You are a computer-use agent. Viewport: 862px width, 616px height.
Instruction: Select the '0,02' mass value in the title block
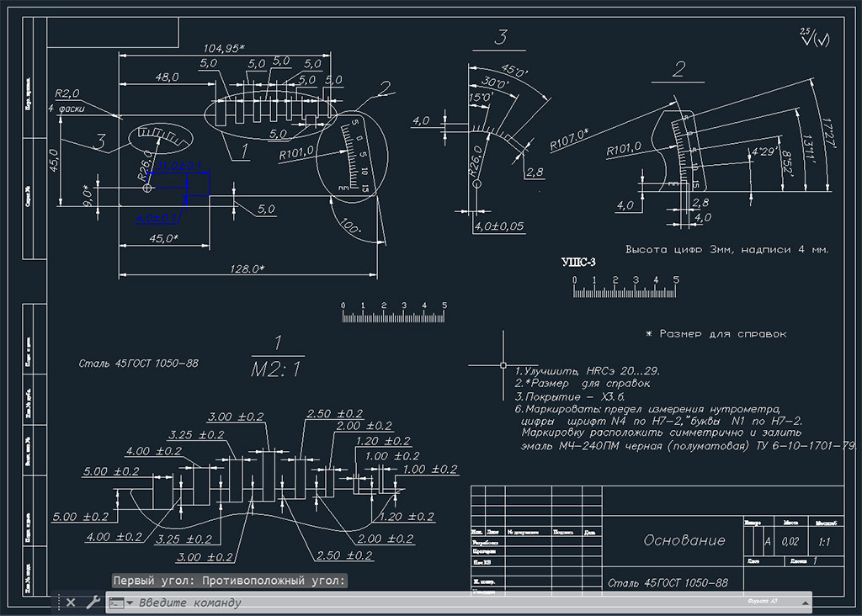click(790, 542)
